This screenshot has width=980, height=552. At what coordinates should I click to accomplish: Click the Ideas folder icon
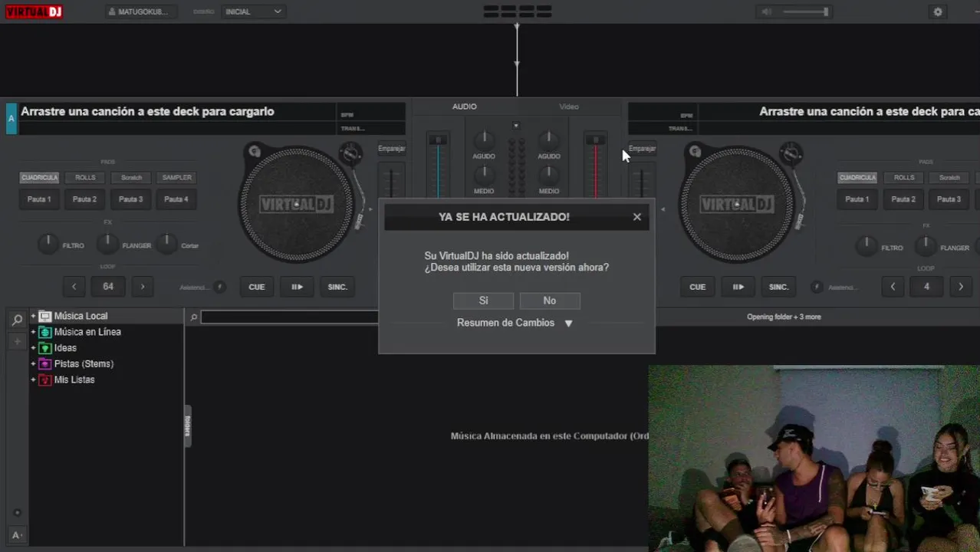[x=45, y=348]
